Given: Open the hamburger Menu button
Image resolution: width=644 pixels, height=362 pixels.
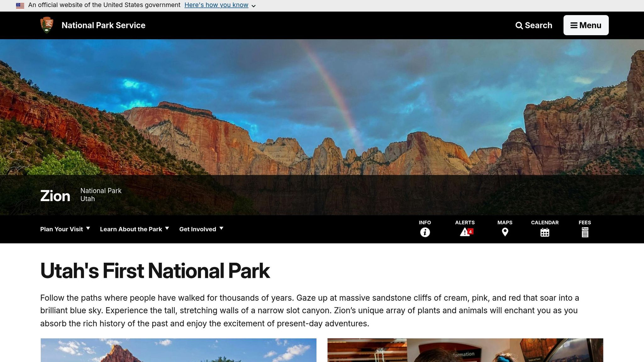Looking at the screenshot, I should tap(586, 25).
